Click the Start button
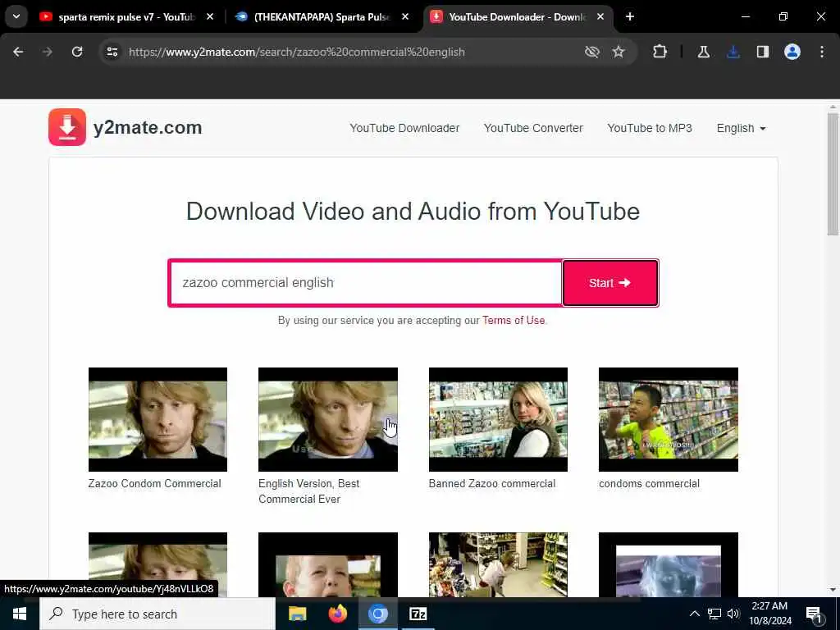This screenshot has width=840, height=630. tap(610, 283)
